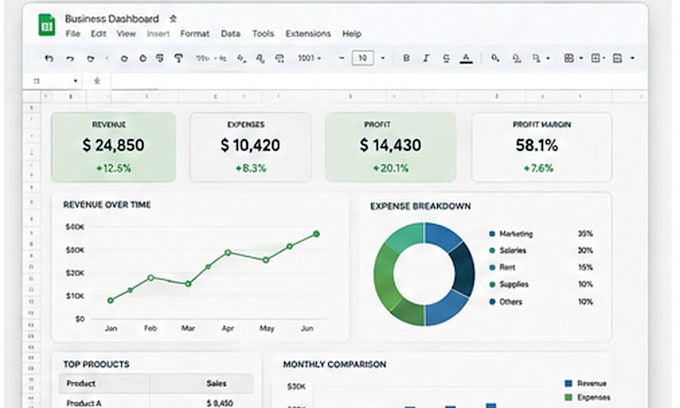
Task: Open the Data menu
Action: (230, 34)
